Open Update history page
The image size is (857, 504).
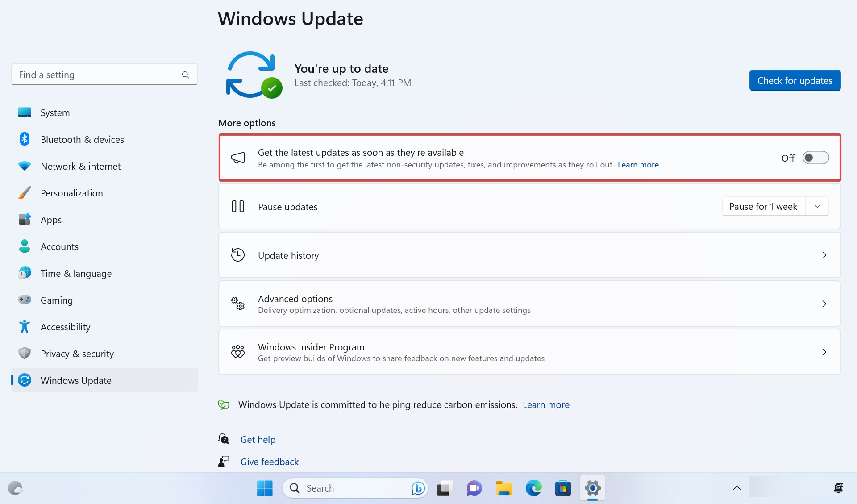tap(530, 255)
